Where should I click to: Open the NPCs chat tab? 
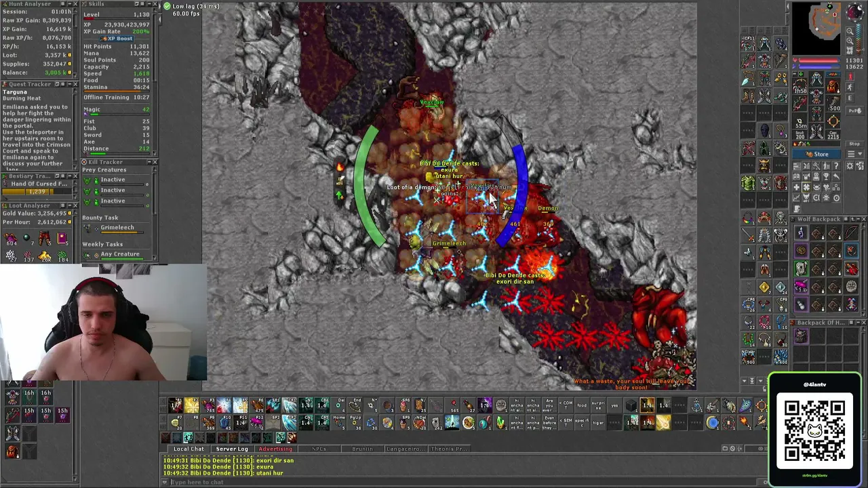319,449
